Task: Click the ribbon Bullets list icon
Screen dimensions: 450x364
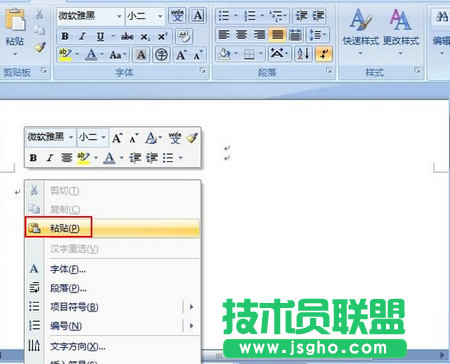Action: point(224,16)
